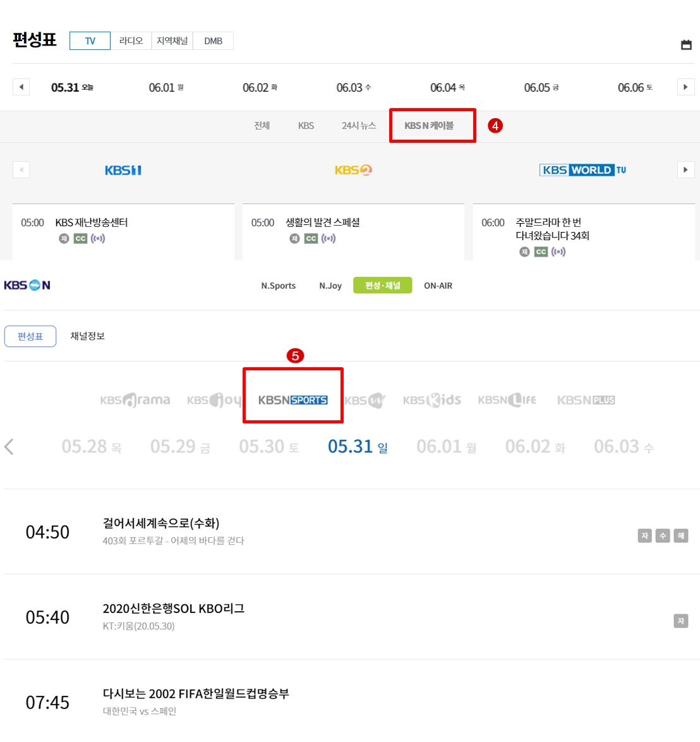Image resolution: width=700 pixels, height=742 pixels.
Task: Click 재 rerun icon under 생활의 발견 스페셜
Action: (294, 238)
